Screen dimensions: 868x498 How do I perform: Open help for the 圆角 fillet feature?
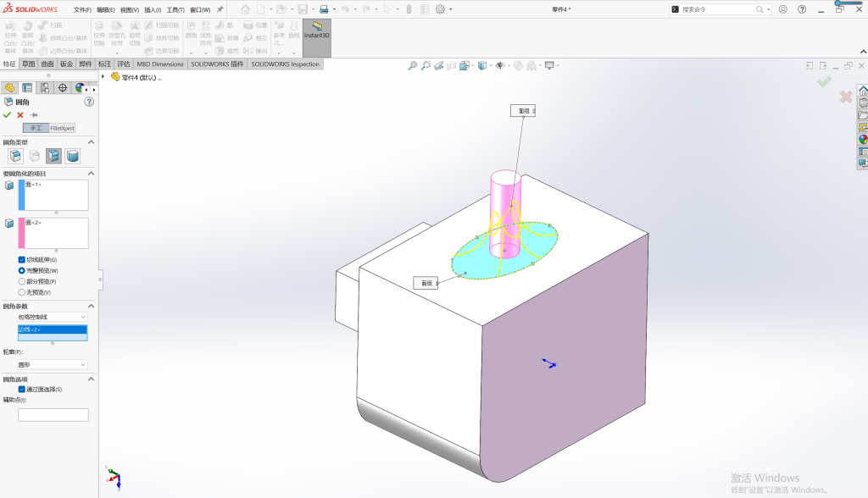click(x=89, y=102)
